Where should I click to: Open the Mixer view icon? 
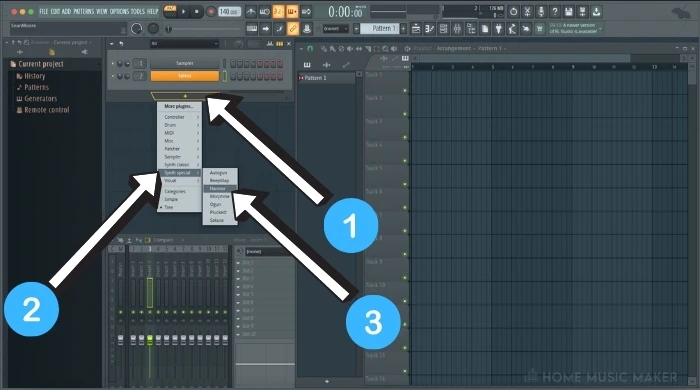pos(457,29)
